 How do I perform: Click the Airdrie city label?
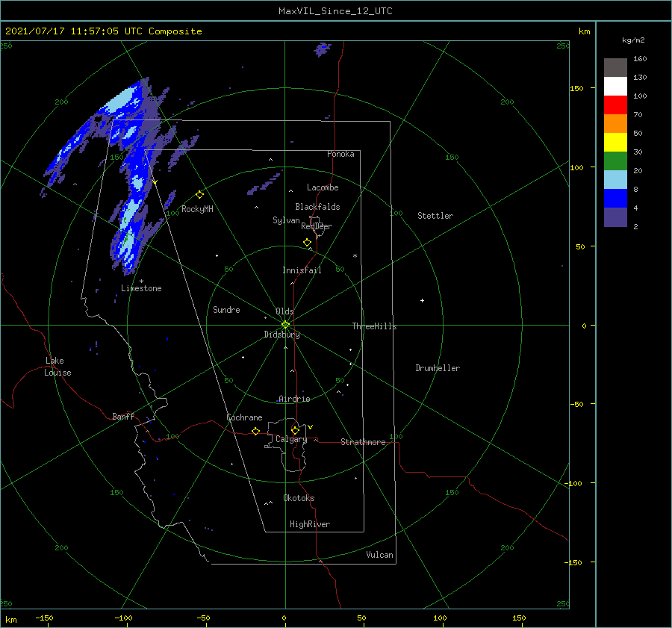294,399
